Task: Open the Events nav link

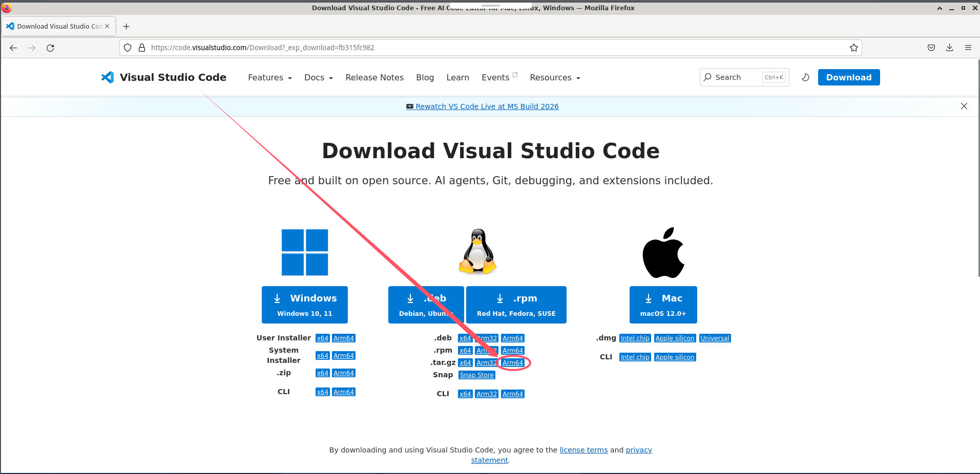Action: coord(499,77)
